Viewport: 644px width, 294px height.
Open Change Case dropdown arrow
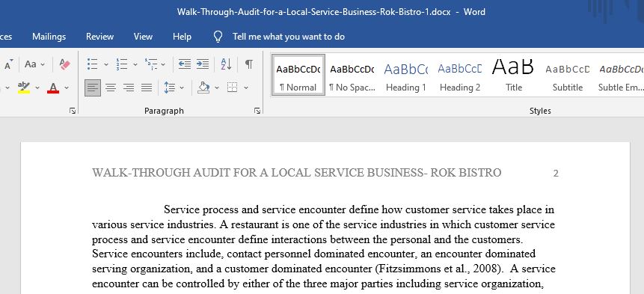(x=43, y=64)
